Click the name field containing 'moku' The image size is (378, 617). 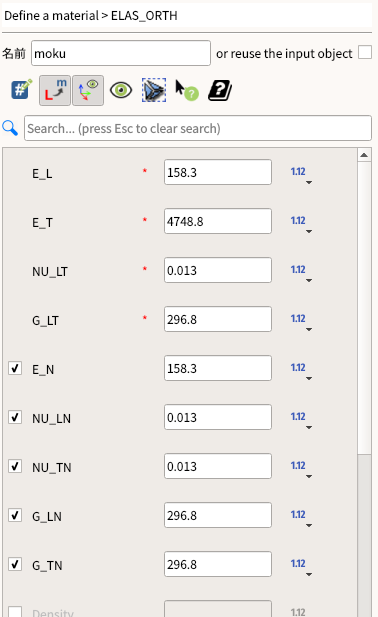coord(121,53)
